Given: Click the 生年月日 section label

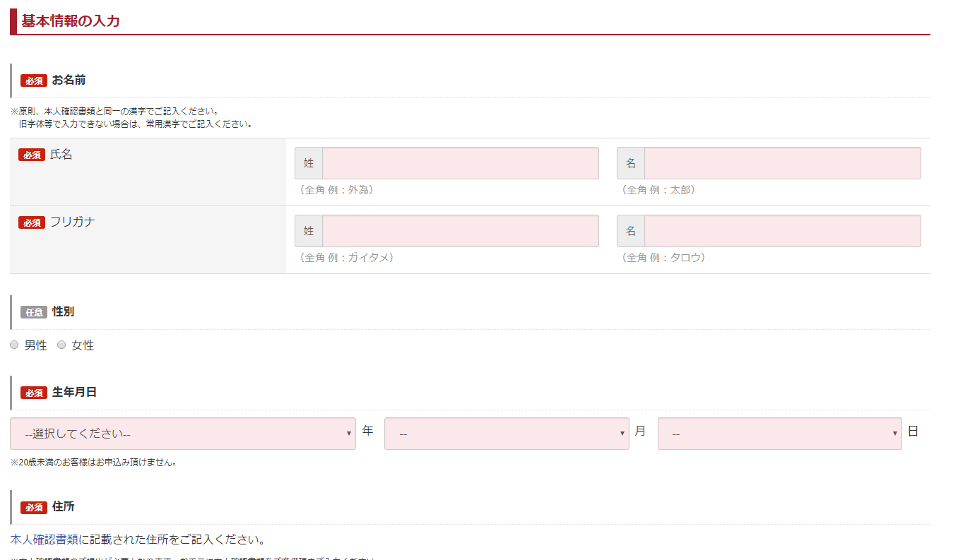Looking at the screenshot, I should 74,393.
